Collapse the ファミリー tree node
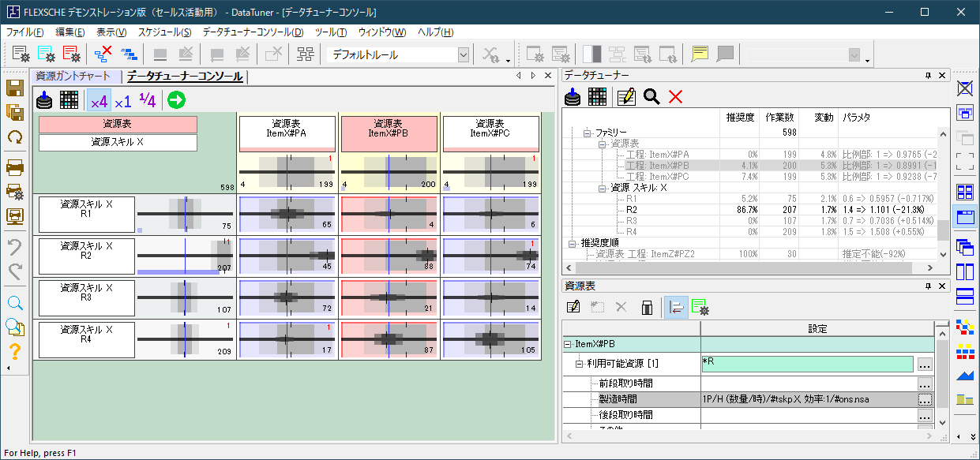 coord(588,133)
